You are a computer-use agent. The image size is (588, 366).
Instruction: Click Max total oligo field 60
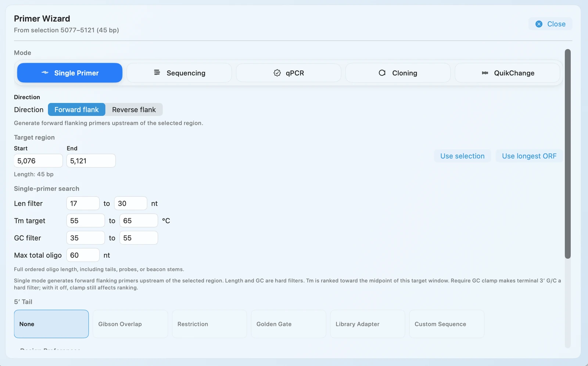tap(83, 255)
